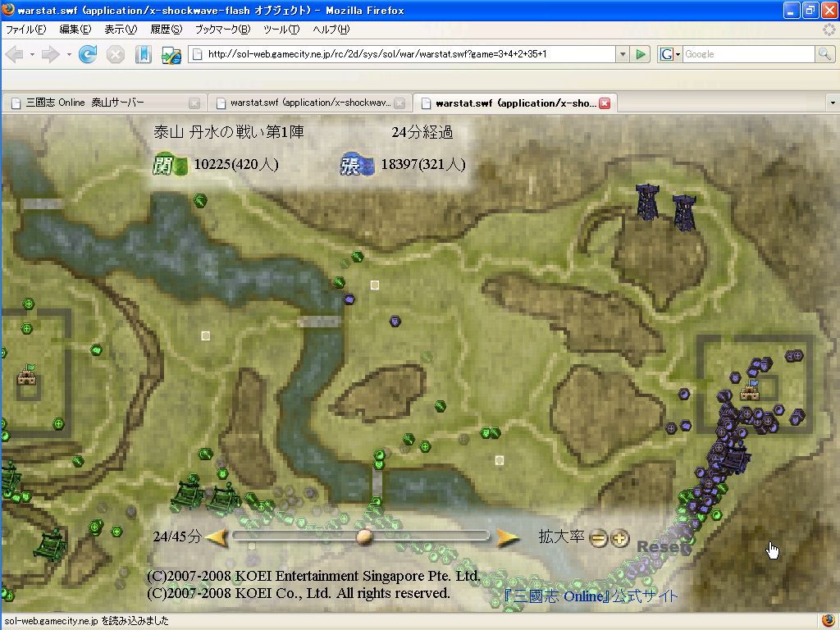Open the bookmarks toolbar icon
The width and height of the screenshot is (840, 630).
coord(143,54)
